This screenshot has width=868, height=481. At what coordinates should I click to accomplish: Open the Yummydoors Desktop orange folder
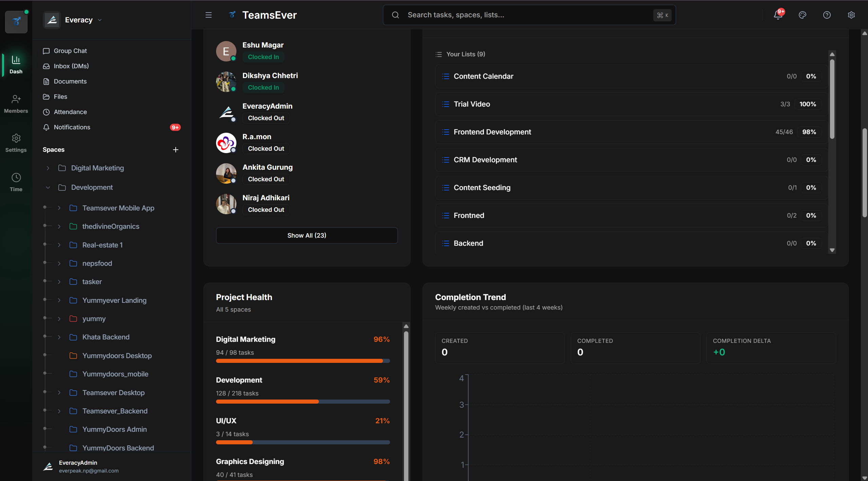pyautogui.click(x=73, y=356)
